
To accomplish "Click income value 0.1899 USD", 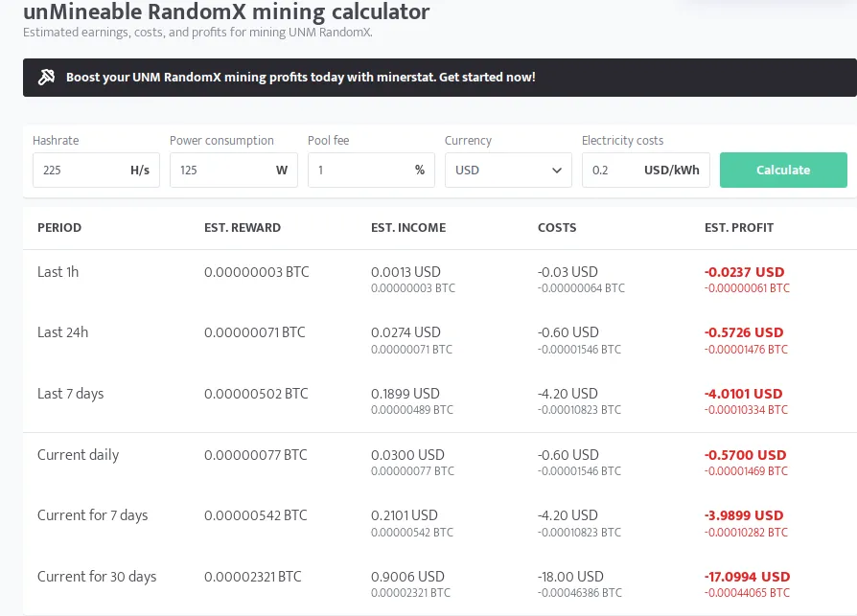I will pyautogui.click(x=405, y=394).
